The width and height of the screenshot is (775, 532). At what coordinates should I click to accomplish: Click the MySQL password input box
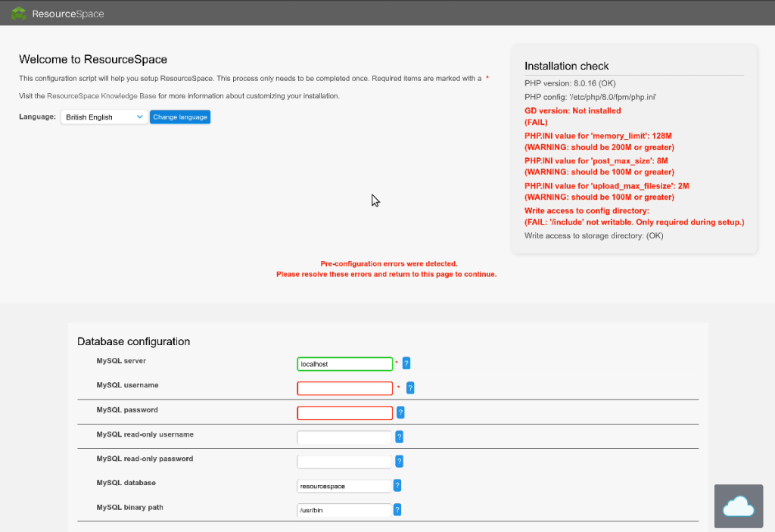[344, 412]
